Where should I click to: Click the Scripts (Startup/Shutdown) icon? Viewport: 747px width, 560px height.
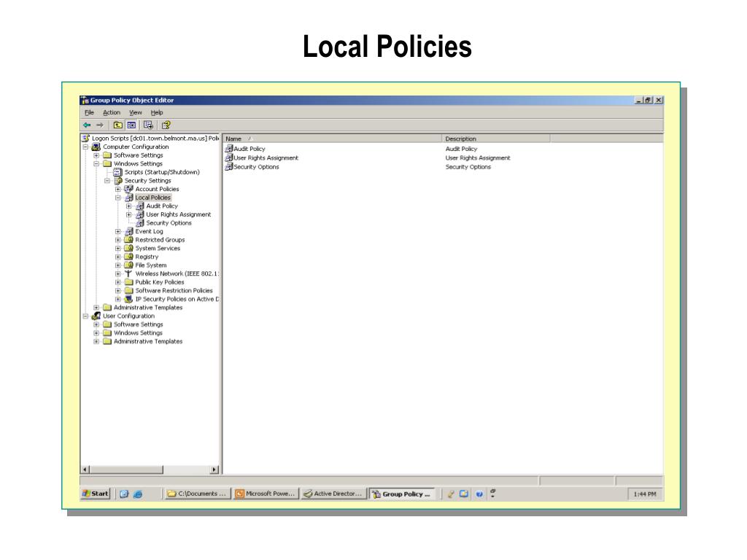point(117,172)
